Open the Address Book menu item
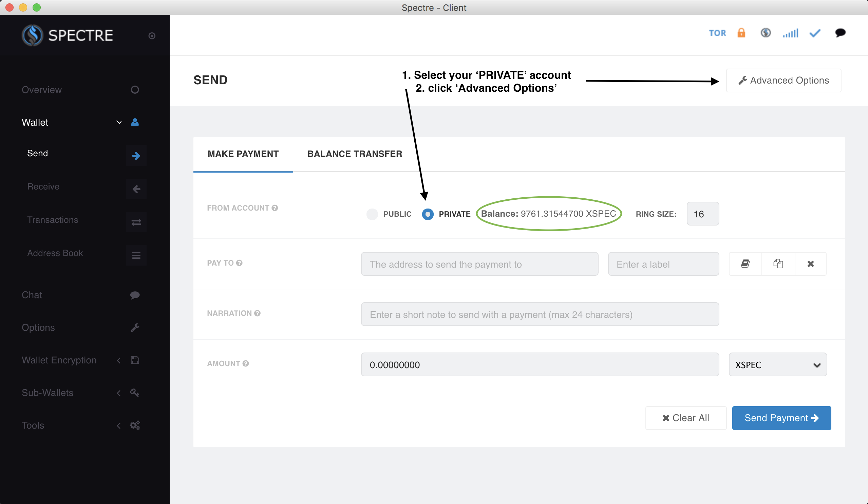868x504 pixels. point(55,253)
